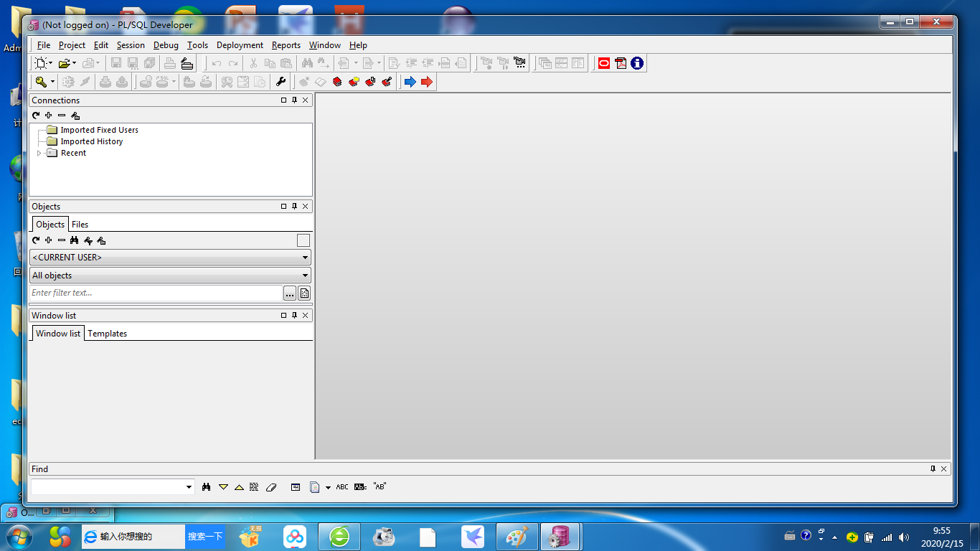Screen dimensions: 980x551
Task: Click the red stacked books with yellow note icon
Action: (354, 82)
